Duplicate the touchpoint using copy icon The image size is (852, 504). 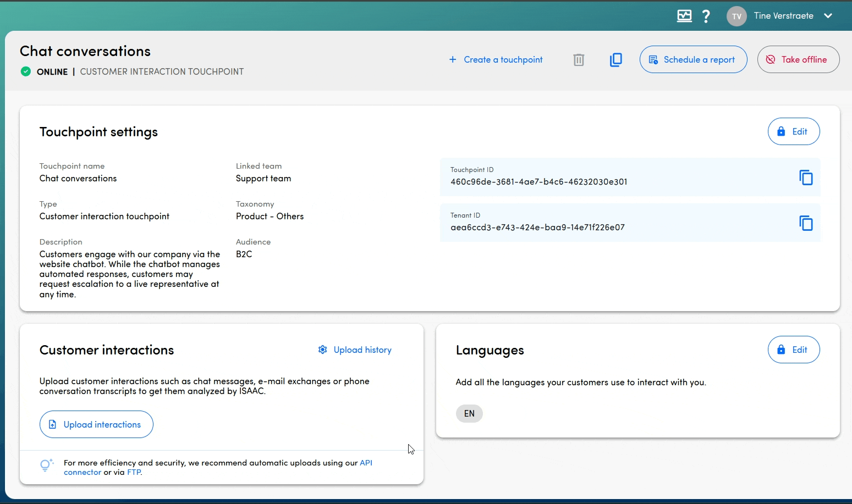point(616,59)
